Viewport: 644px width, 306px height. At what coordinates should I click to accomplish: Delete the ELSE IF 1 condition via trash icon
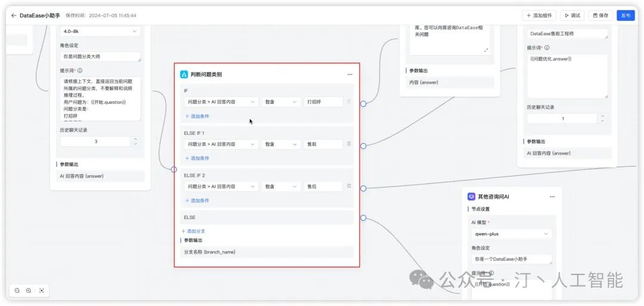click(349, 144)
